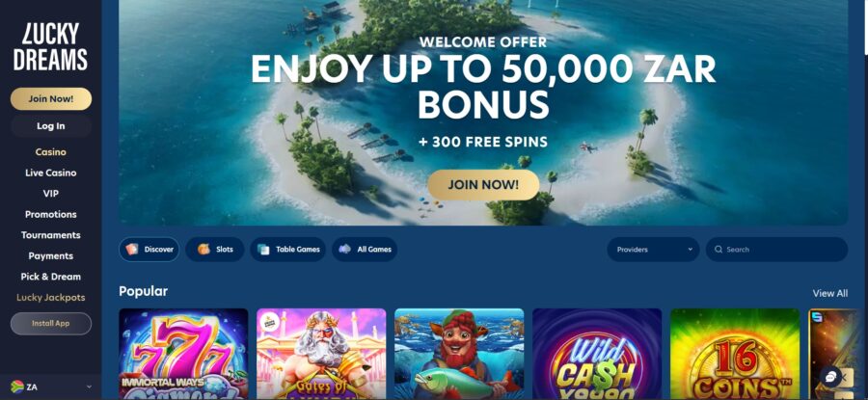Click JOIN NOW! on welcome banner
868x400 pixels.
click(x=483, y=185)
